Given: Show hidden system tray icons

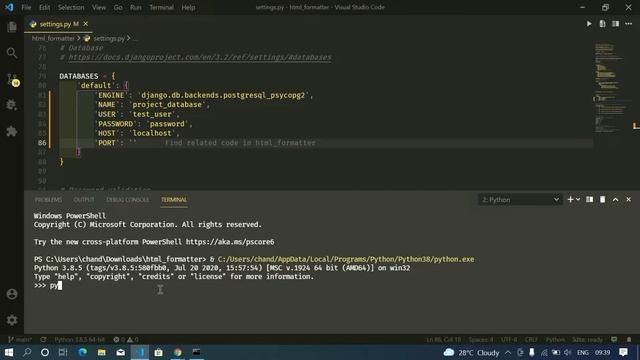Looking at the screenshot, I should (508, 352).
